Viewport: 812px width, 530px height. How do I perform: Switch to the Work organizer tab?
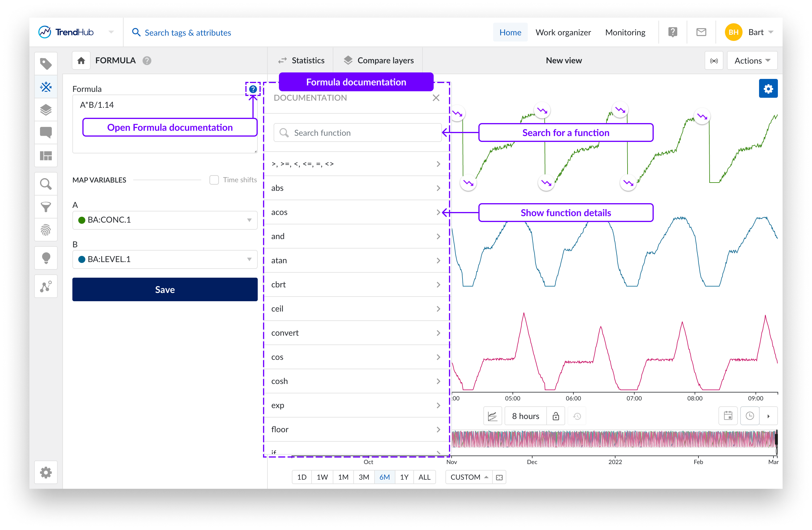[x=563, y=32]
